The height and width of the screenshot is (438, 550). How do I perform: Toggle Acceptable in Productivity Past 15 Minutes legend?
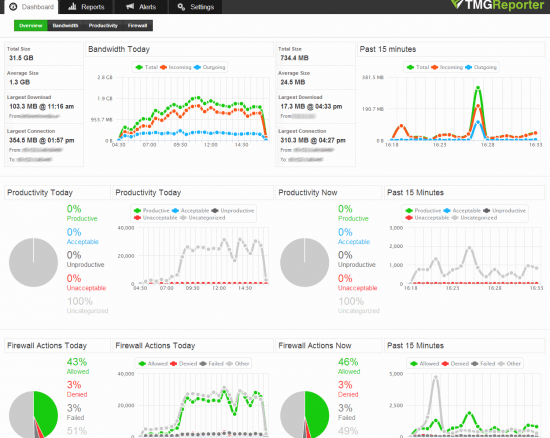click(462, 210)
